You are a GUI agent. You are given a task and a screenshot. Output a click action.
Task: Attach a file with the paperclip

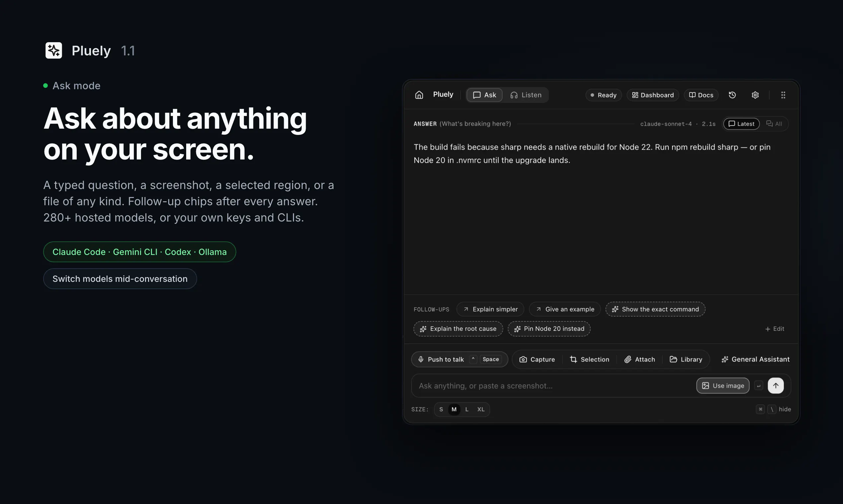tap(640, 359)
